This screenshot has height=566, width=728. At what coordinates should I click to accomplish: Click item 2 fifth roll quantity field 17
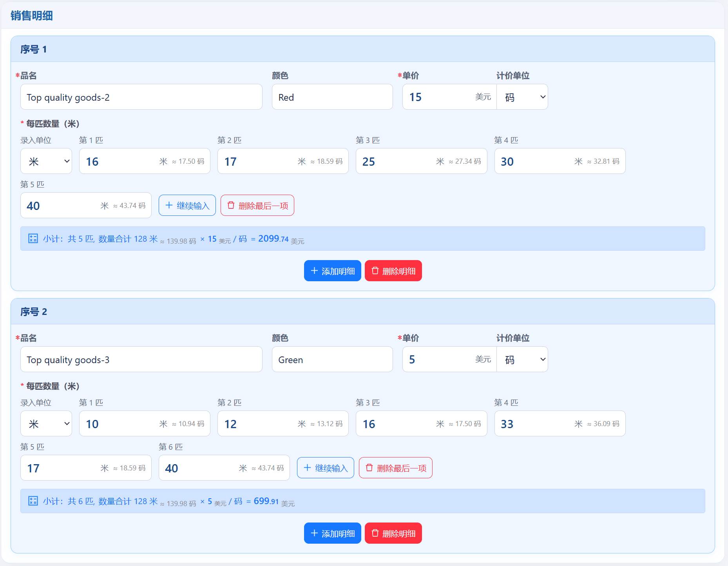(86, 468)
